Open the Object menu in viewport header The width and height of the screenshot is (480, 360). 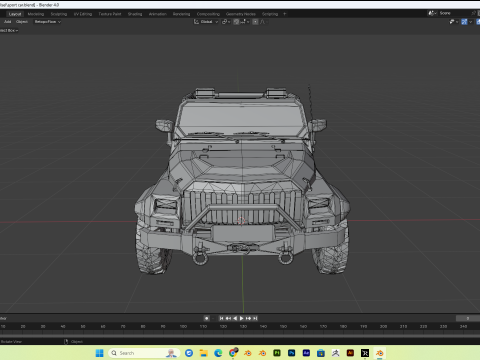click(22, 22)
